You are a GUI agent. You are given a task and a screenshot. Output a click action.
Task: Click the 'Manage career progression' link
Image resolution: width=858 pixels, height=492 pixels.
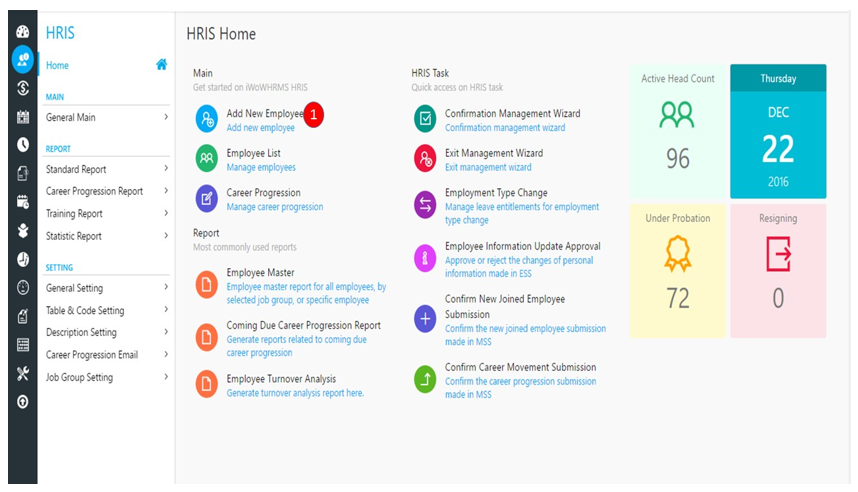pyautogui.click(x=275, y=206)
